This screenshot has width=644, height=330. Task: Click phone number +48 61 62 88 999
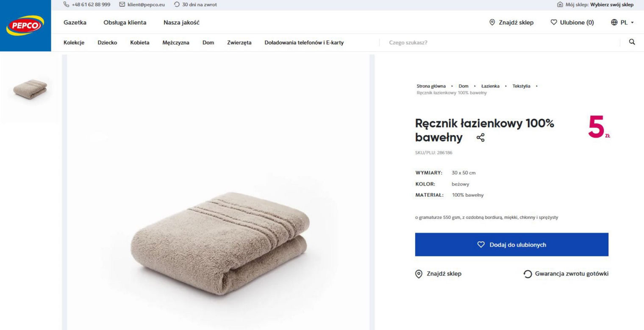click(x=90, y=5)
